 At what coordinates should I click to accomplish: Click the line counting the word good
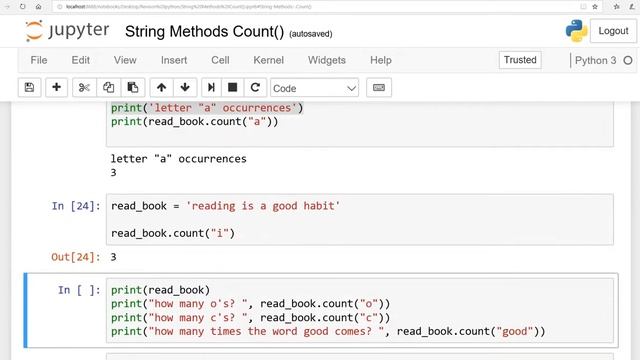click(328, 331)
